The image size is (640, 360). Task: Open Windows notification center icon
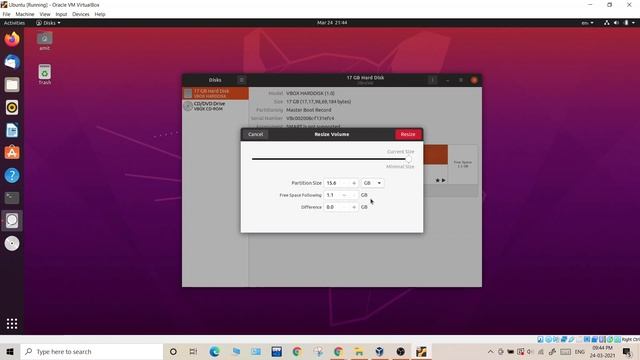pyautogui.click(x=627, y=351)
